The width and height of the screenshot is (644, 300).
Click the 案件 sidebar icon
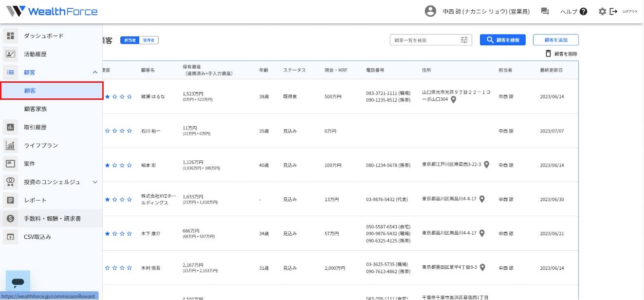pos(10,164)
